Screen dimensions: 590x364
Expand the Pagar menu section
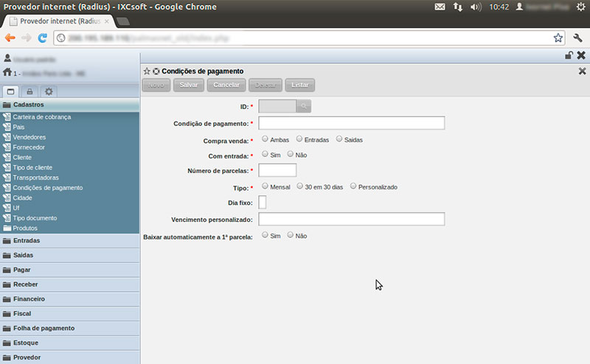[x=69, y=270]
